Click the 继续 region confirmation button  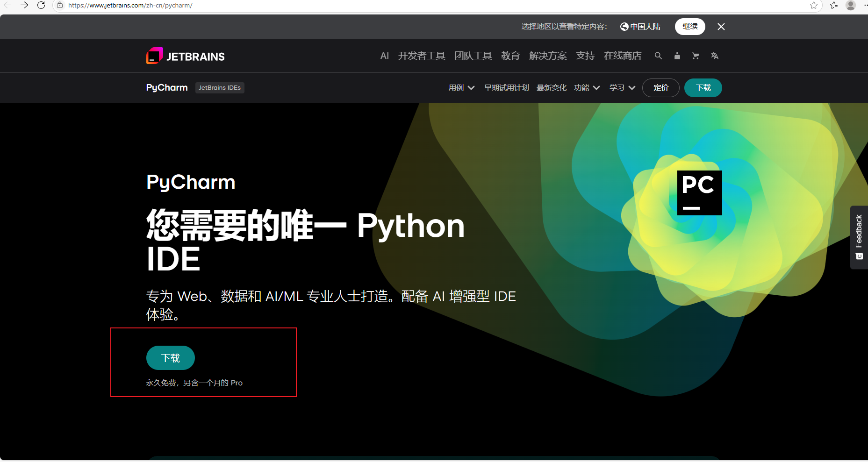click(x=690, y=27)
